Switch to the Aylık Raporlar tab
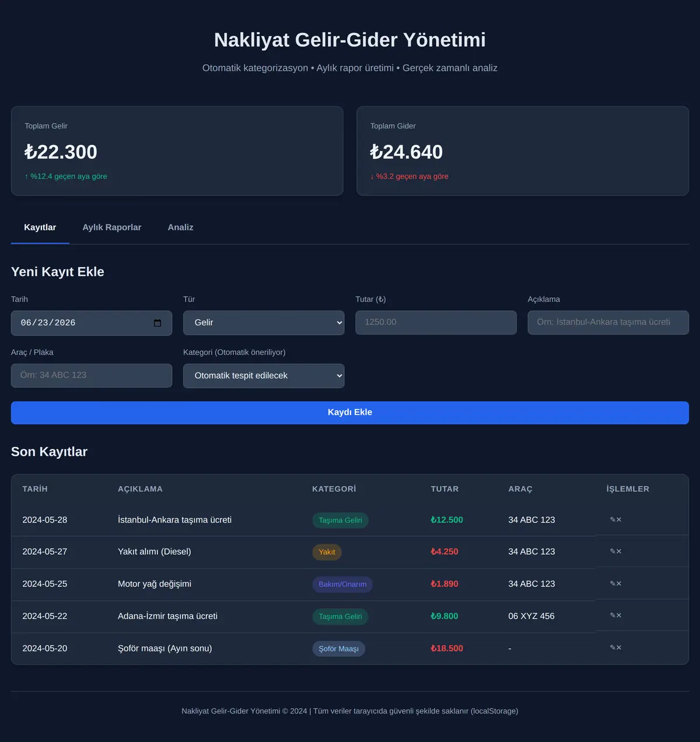Image resolution: width=700 pixels, height=742 pixels. click(x=112, y=228)
